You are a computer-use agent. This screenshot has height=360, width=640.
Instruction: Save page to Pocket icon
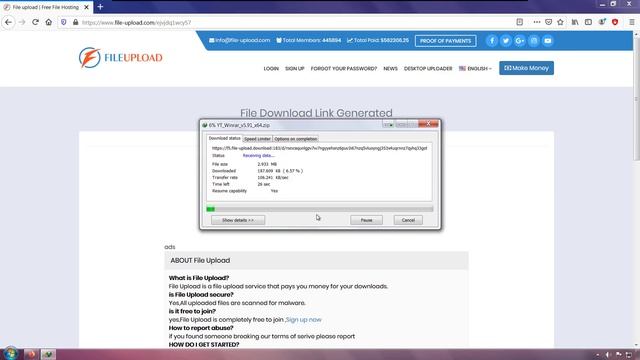549,22
